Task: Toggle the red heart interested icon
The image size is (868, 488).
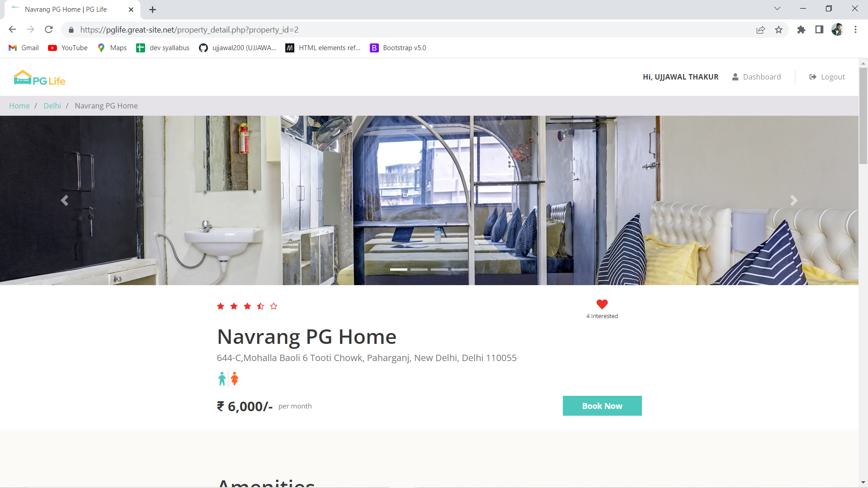Action: click(x=602, y=304)
